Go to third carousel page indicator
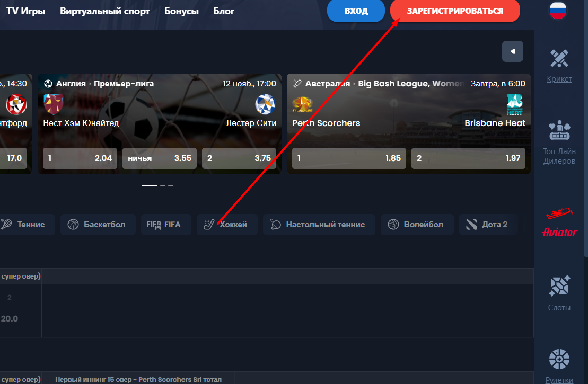Viewport: 588px width, 384px height. coord(171,185)
